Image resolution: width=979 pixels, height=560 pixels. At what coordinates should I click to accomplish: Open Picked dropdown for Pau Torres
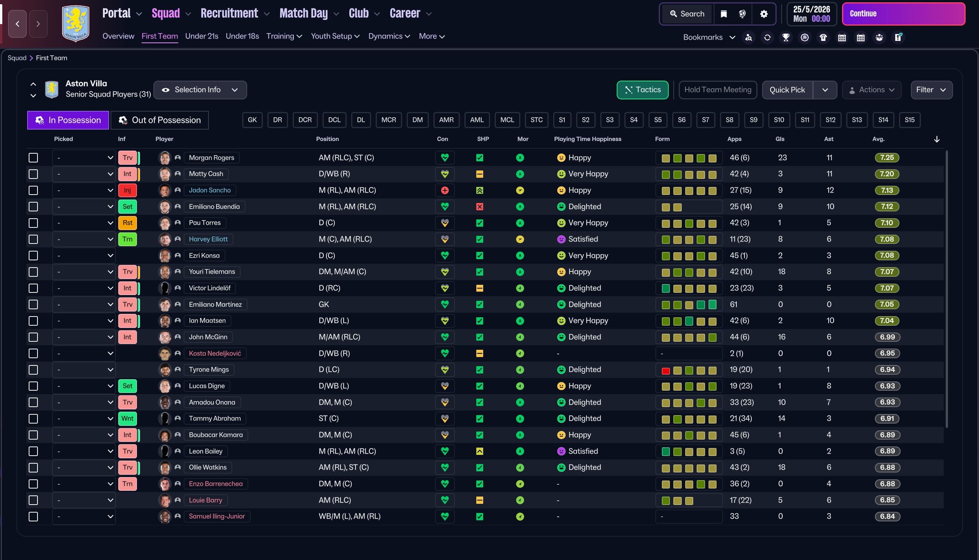[x=83, y=223]
